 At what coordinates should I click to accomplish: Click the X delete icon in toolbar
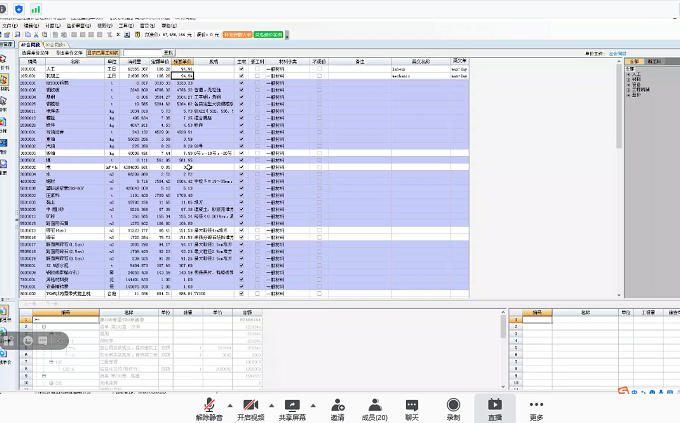tap(118, 34)
